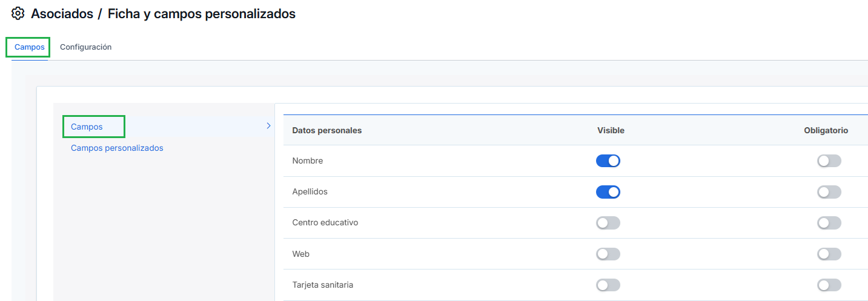Switch to the Configuración tab
868x301 pixels.
pos(85,47)
